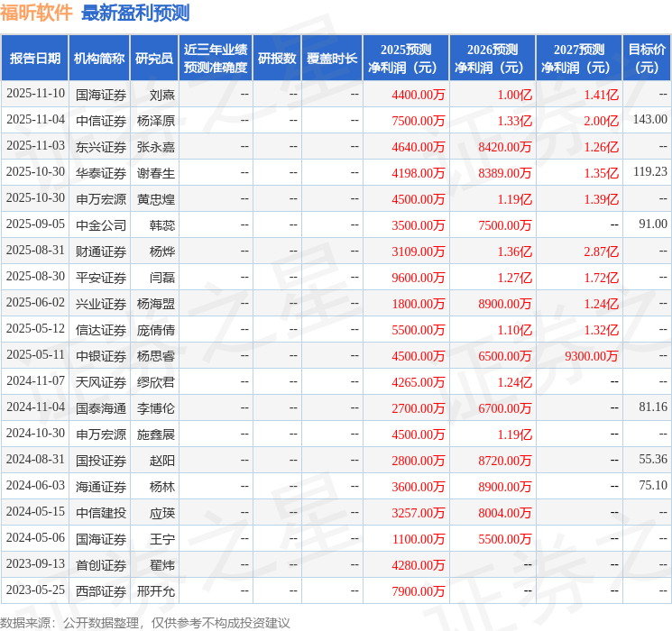
Task: Click the 2025预测净利润 column header
Action: (406, 59)
